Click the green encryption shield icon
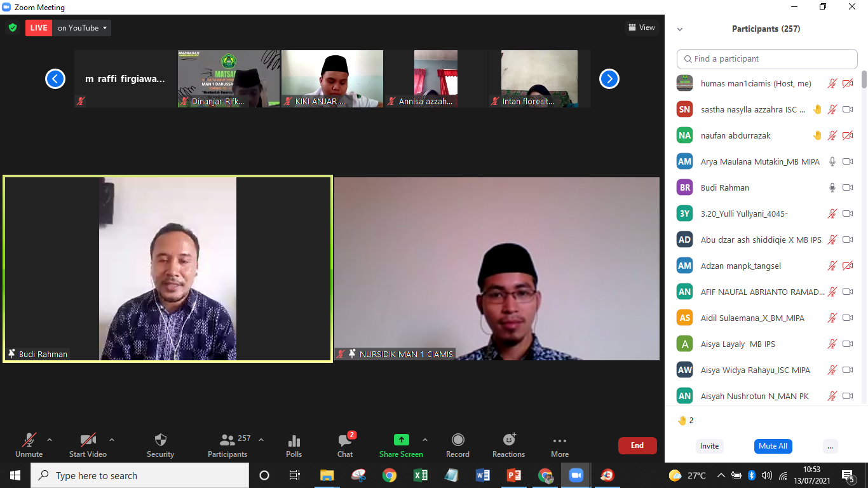This screenshot has width=868, height=488. coord(12,28)
